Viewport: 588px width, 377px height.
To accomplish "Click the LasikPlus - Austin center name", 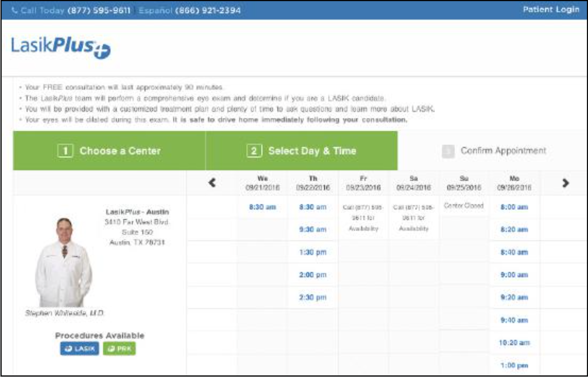I will pos(137,212).
